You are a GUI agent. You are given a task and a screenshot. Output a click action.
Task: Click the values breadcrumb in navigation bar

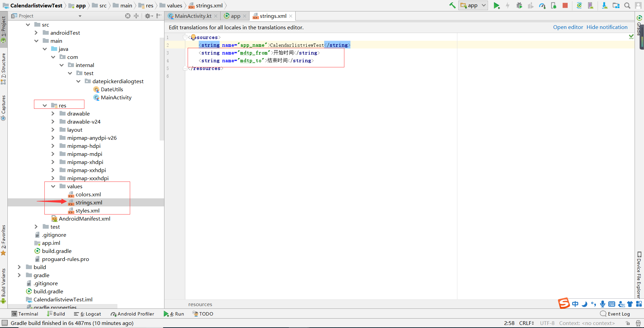tap(171, 5)
